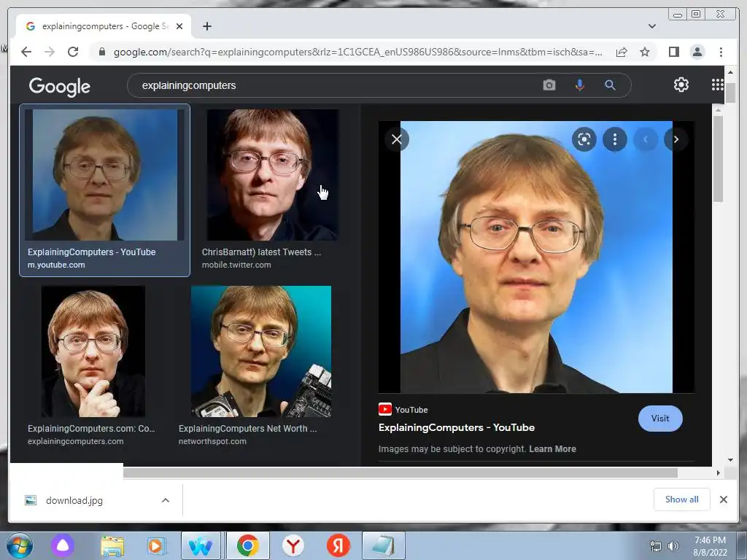Go to next image in preview
The width and height of the screenshot is (747, 560).
tap(676, 139)
